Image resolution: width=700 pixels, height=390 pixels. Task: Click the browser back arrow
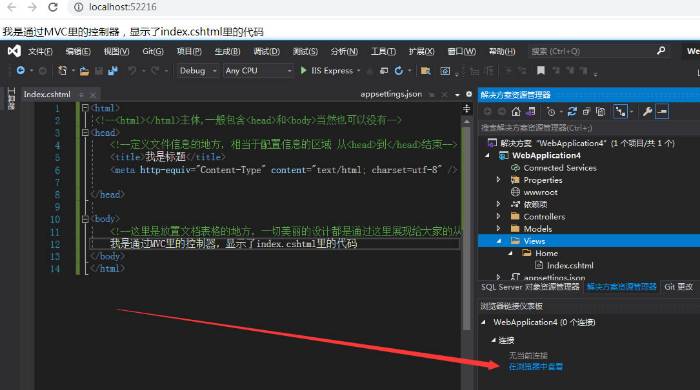[12, 7]
